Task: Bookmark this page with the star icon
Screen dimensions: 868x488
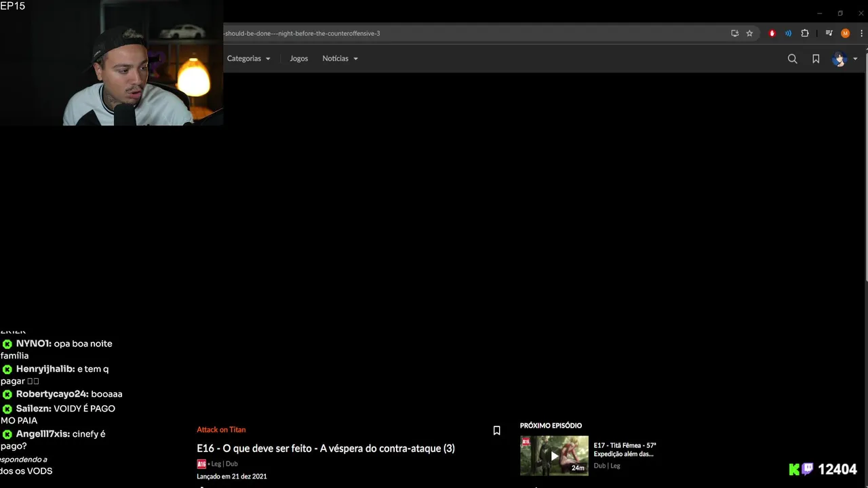Action: point(749,33)
